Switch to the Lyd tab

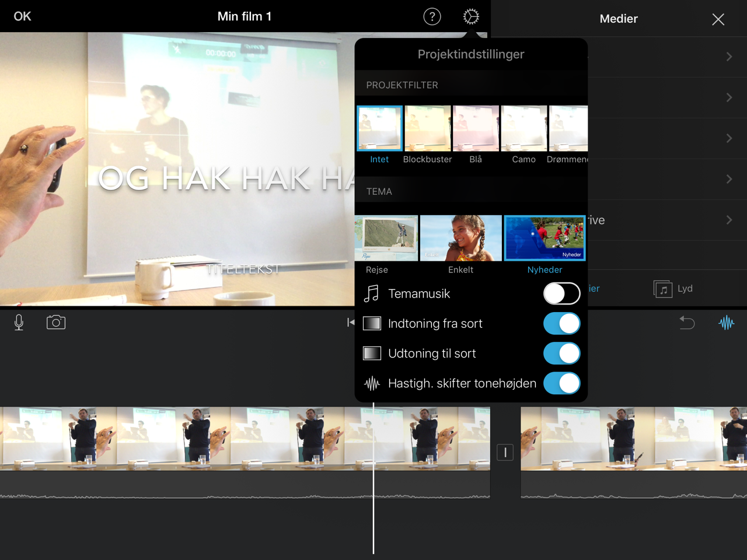pyautogui.click(x=673, y=289)
